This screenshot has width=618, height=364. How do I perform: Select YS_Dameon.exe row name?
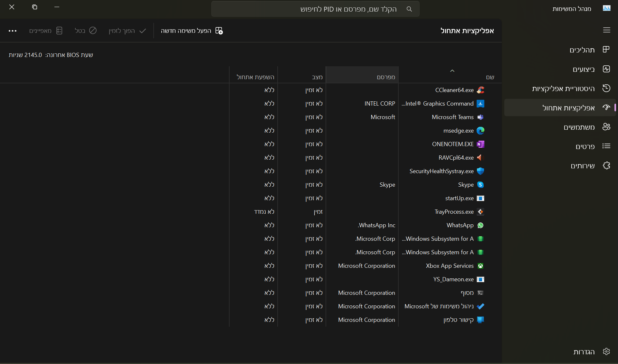[x=453, y=279]
